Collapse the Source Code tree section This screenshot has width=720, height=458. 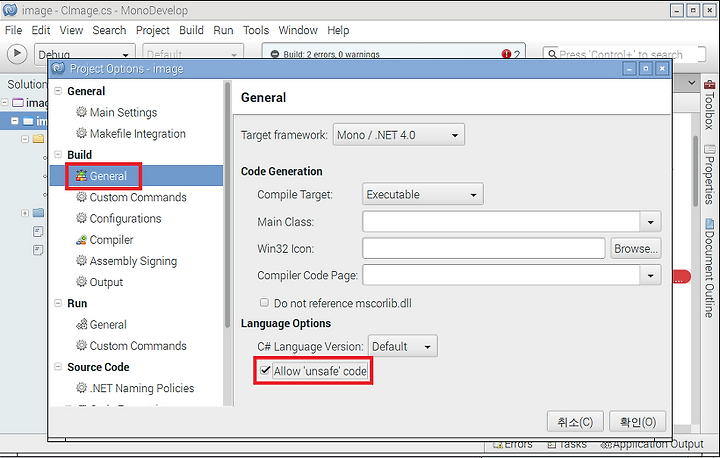[58, 367]
